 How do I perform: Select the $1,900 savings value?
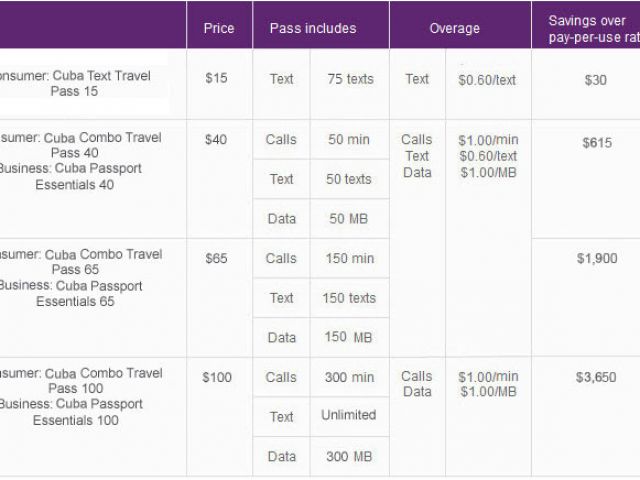[x=599, y=258]
